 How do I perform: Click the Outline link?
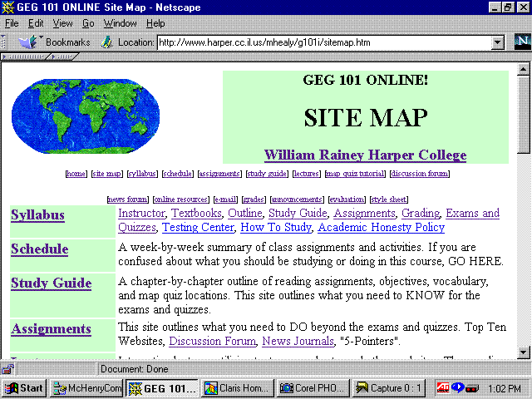[245, 214]
